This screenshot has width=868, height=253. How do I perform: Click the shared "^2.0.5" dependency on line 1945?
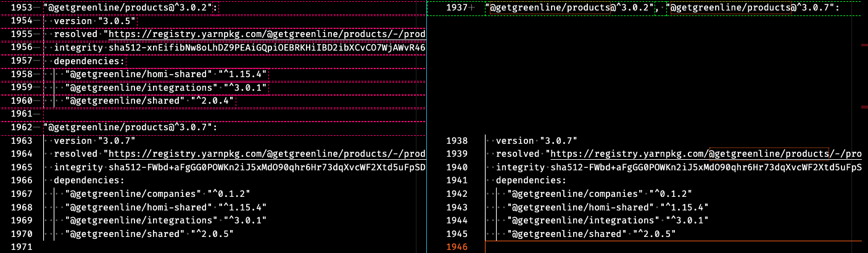tap(592, 234)
